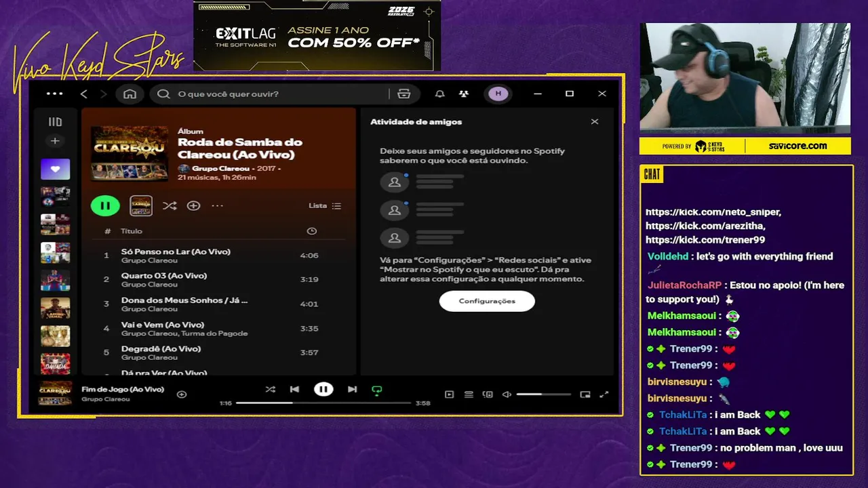868x488 pixels.
Task: Open "Fim de Jogo (Ao Vivo)" now playing title
Action: (x=123, y=389)
